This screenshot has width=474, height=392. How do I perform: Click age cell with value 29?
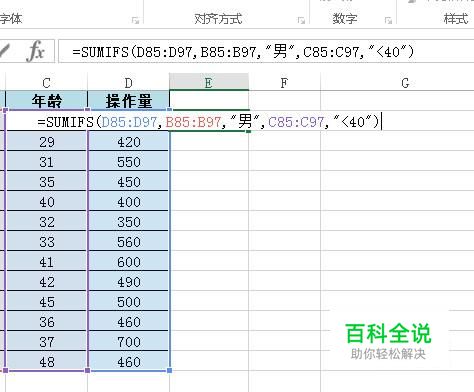[x=47, y=141]
